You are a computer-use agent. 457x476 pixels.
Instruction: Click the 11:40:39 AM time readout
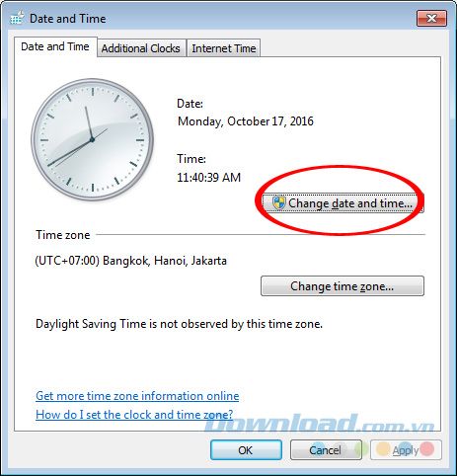209,178
